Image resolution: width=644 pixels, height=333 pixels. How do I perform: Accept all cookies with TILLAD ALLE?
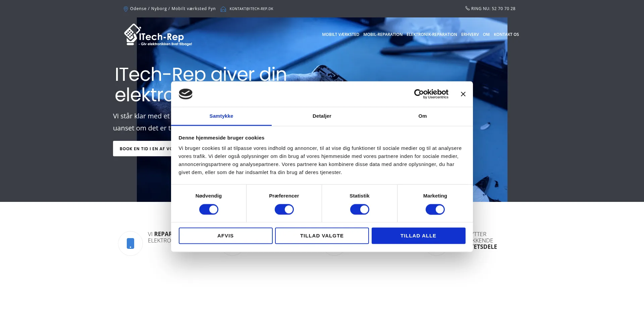(418, 236)
